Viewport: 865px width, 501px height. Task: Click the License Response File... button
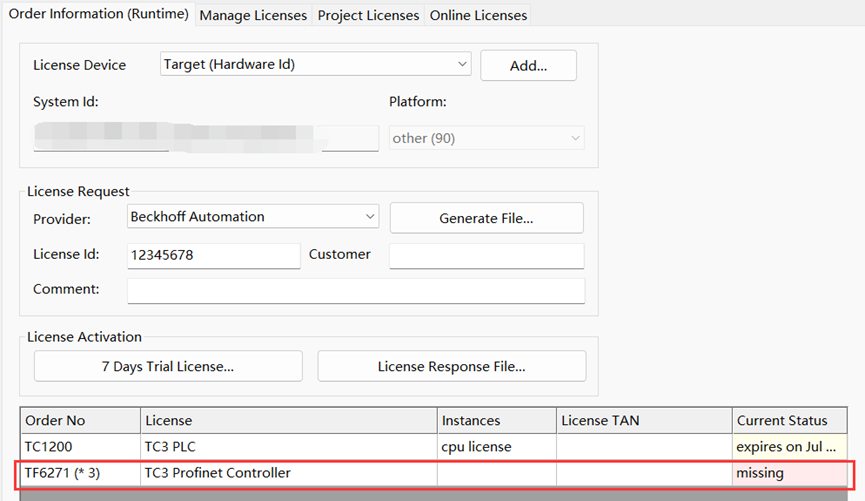pos(452,366)
